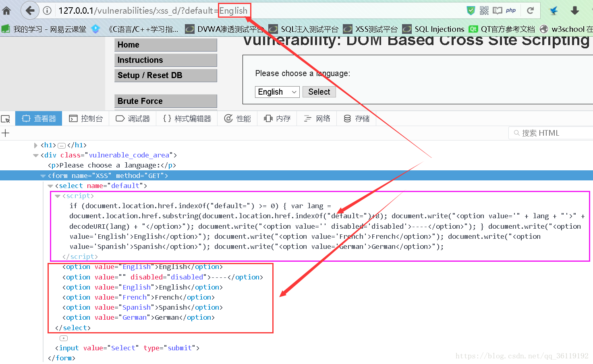The width and height of the screenshot is (593, 364).
Task: Click the green shield icon in address bar
Action: [471, 10]
